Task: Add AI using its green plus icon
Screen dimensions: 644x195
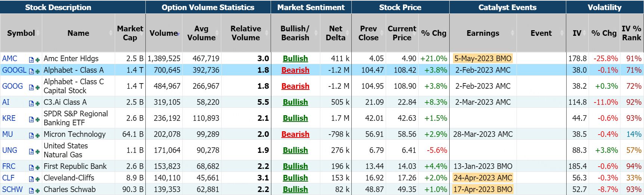Action: 37,103
